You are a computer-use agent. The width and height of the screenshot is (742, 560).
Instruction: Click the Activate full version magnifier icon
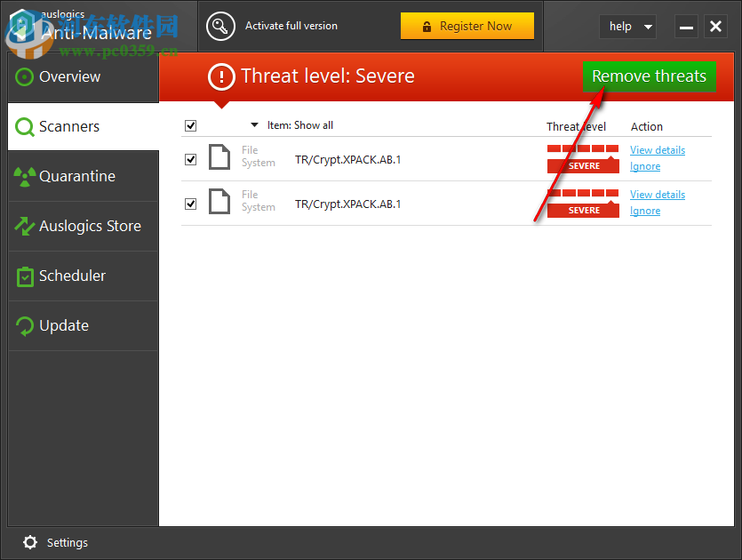click(220, 26)
